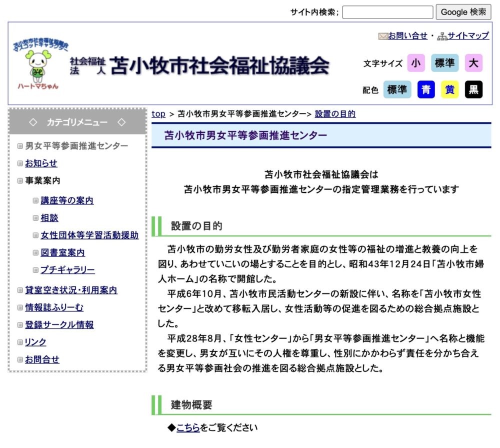The width and height of the screenshot is (500, 448).
Task: Click the bullet icon beside 講座等の案内
Action: click(35, 200)
